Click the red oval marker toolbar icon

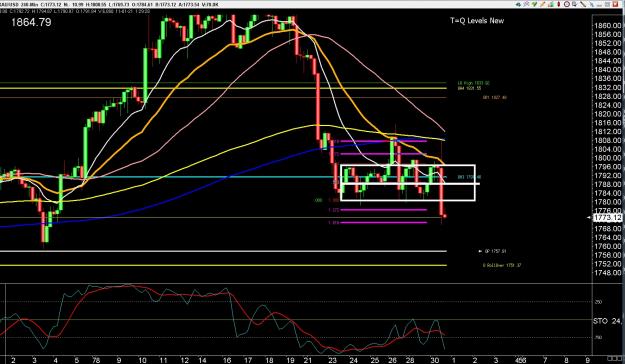coord(558,4)
